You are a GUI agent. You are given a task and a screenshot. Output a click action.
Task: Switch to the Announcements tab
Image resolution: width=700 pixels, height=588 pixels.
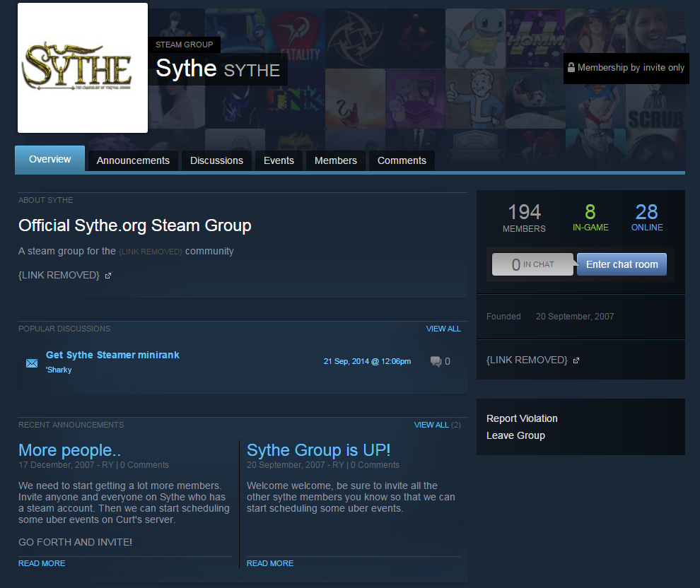[x=133, y=160]
